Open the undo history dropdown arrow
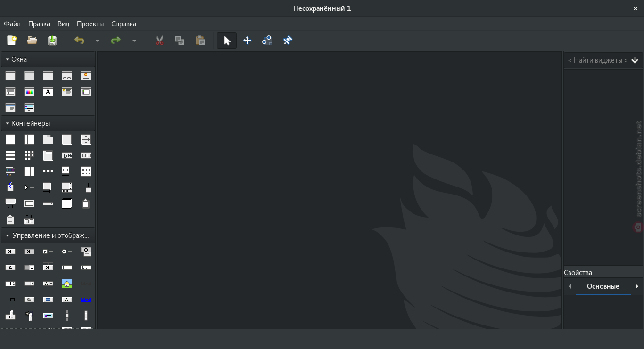The width and height of the screenshot is (644, 349). click(98, 41)
